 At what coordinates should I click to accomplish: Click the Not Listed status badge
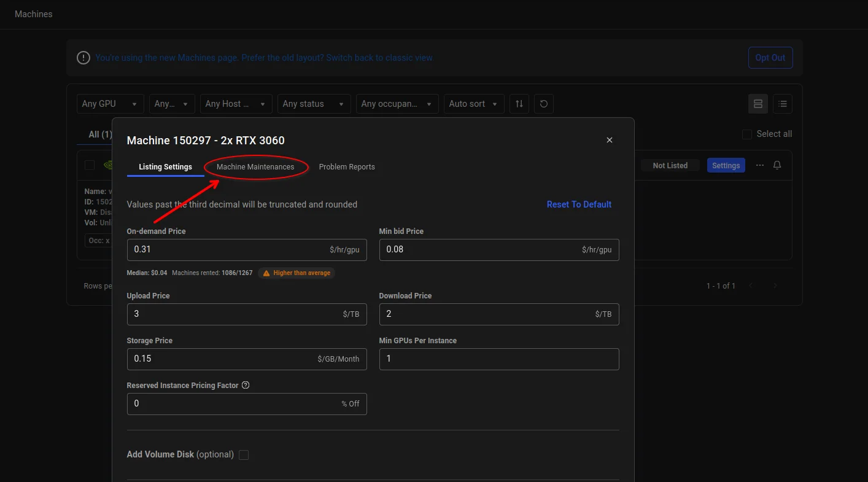click(670, 165)
